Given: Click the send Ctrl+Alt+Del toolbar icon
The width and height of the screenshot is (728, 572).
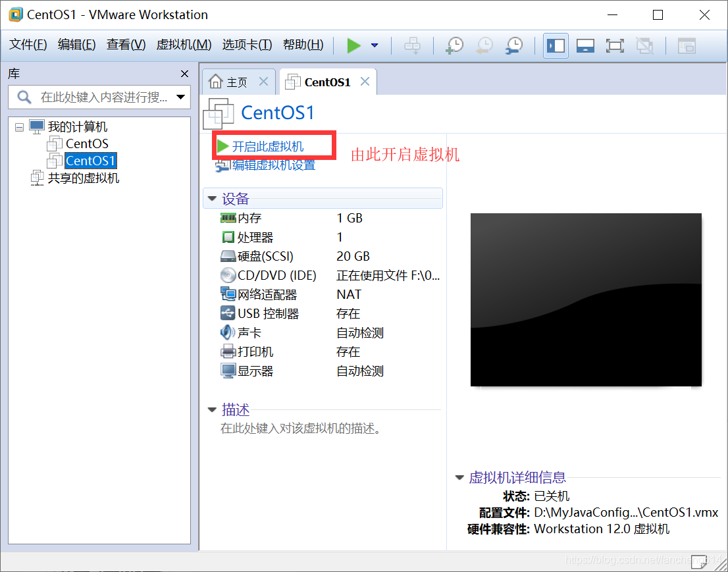Looking at the screenshot, I should [412, 45].
